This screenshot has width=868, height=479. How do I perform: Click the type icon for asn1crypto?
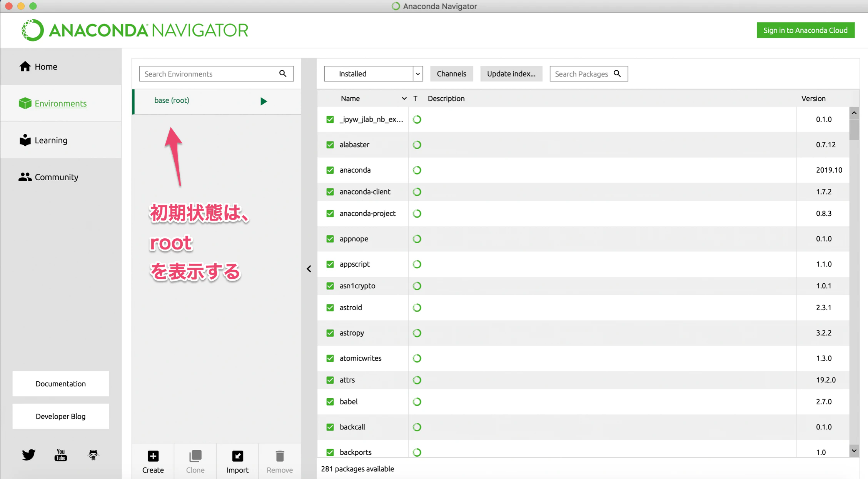click(417, 286)
